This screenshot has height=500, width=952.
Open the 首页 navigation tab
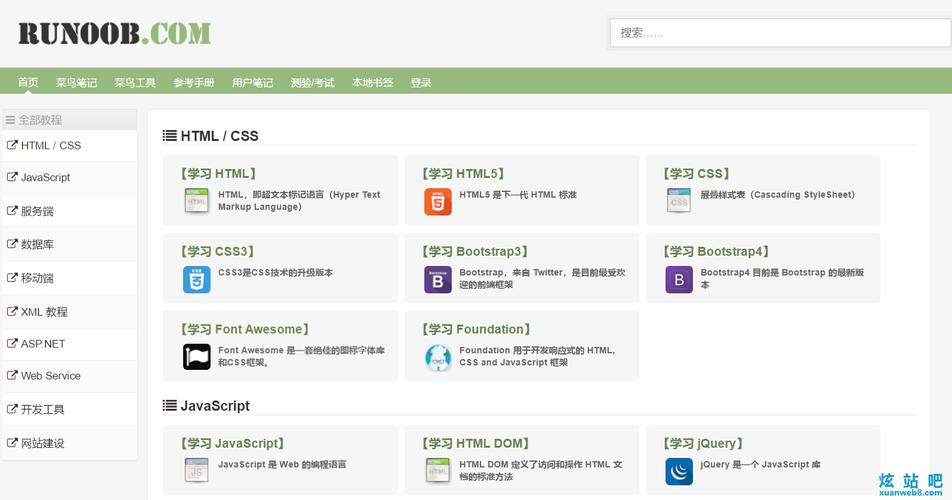pos(28,82)
